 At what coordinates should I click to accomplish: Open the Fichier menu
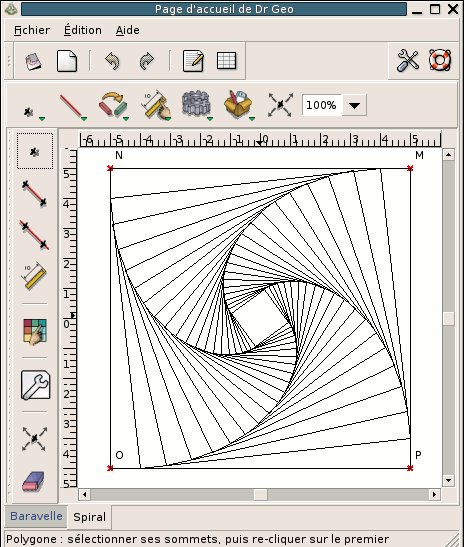(32, 30)
